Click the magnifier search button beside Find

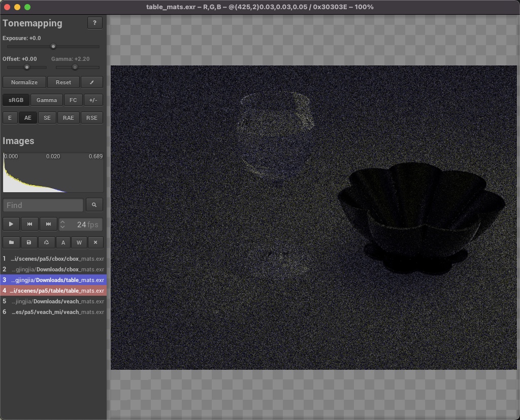tap(94, 205)
